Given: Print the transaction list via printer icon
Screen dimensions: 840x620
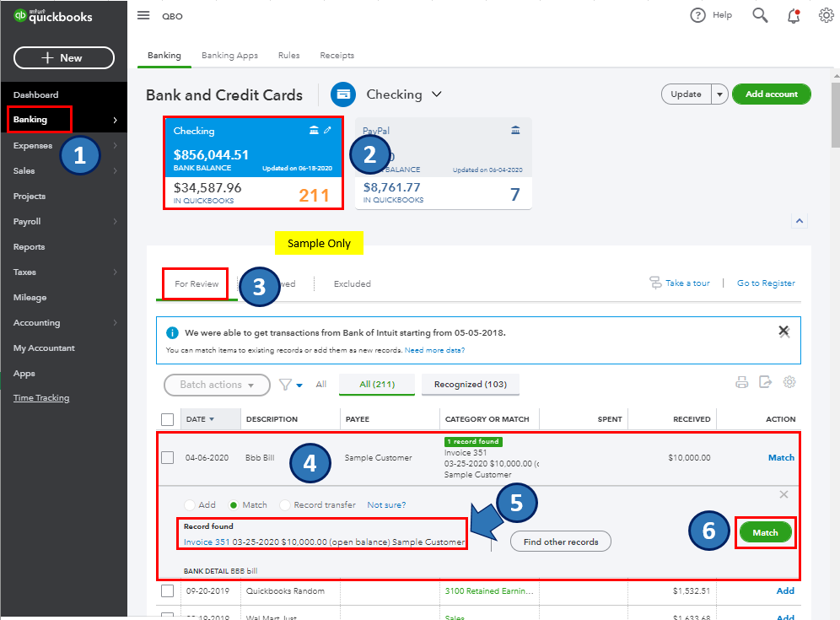Looking at the screenshot, I should click(x=741, y=383).
